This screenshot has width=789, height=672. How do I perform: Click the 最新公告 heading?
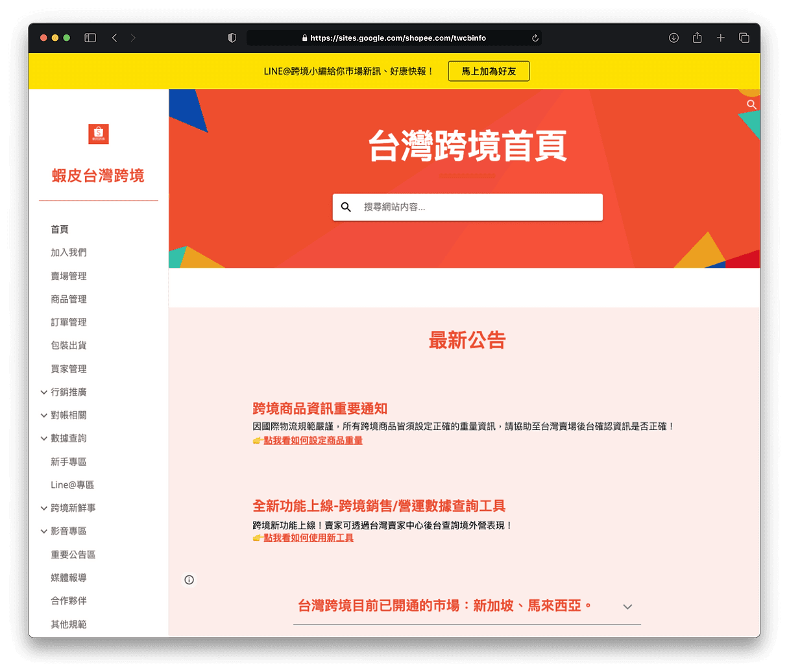(467, 340)
